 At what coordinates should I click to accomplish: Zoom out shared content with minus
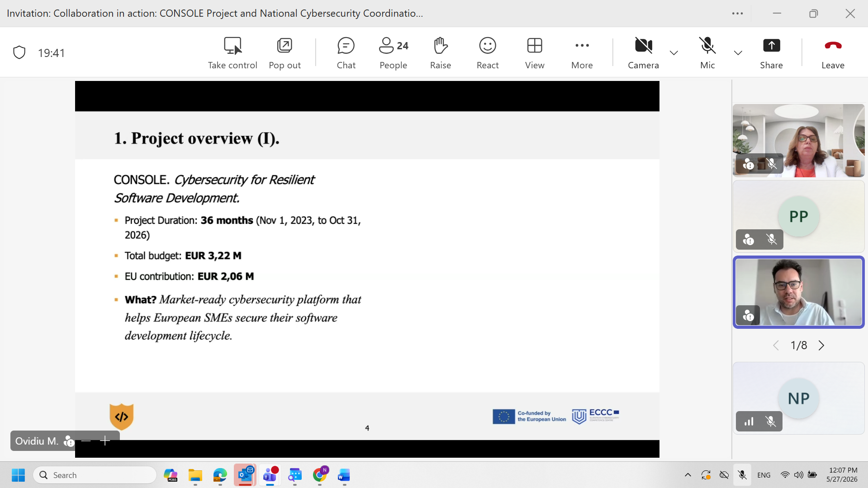coord(86,441)
